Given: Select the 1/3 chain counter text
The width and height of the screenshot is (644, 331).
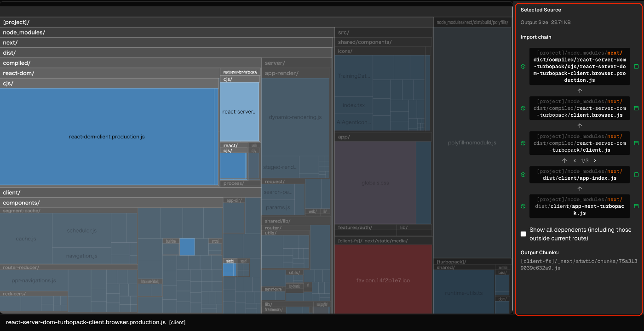Looking at the screenshot, I should click(585, 160).
